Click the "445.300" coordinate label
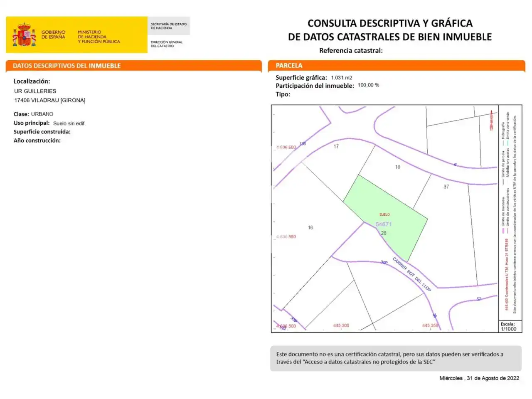Screen dimensions: 532x399 tap(341, 325)
